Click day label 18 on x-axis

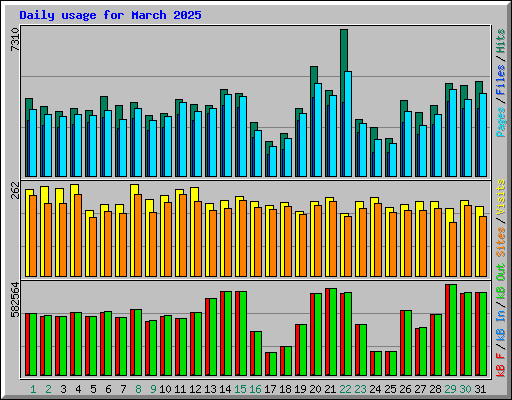pyautogui.click(x=285, y=389)
